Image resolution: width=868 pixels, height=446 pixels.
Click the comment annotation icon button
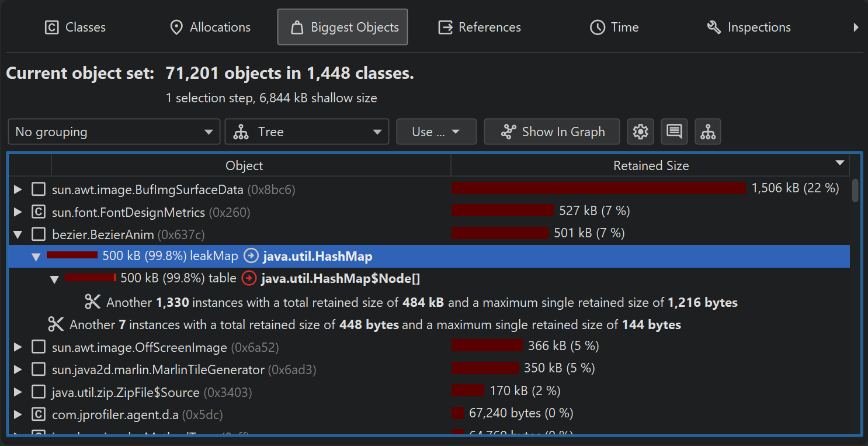tap(674, 132)
